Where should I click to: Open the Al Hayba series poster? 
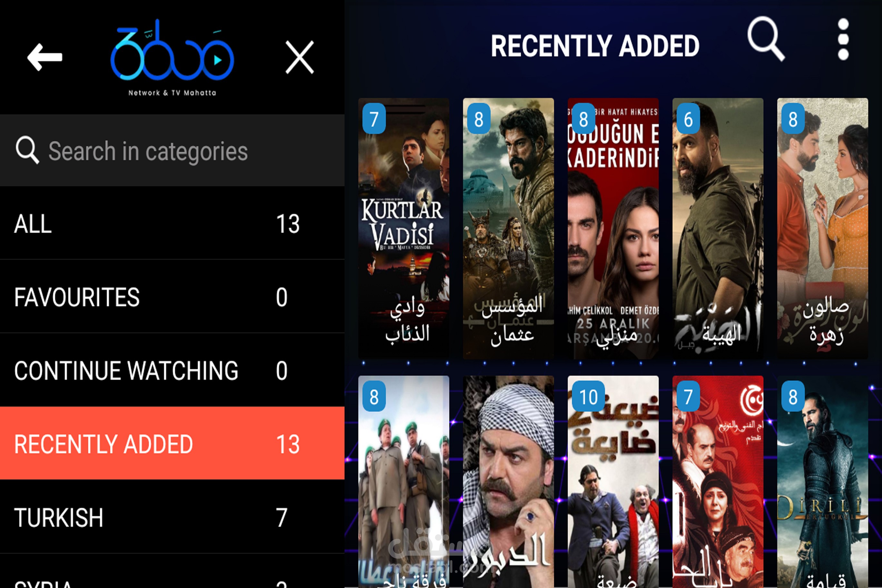click(x=718, y=228)
